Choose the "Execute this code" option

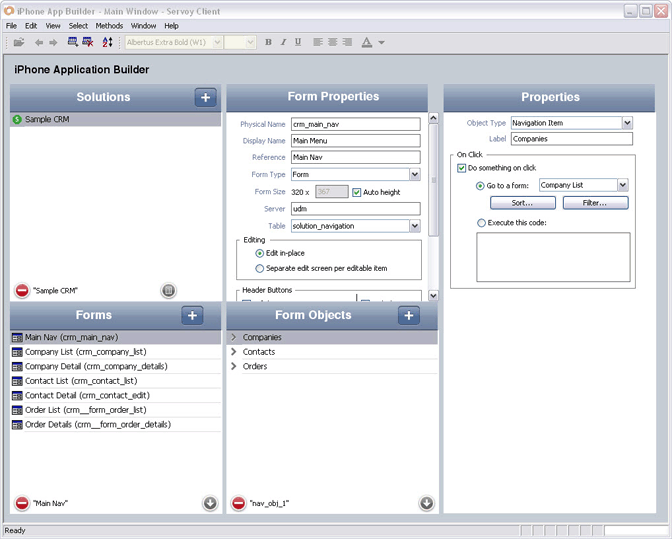tap(481, 222)
